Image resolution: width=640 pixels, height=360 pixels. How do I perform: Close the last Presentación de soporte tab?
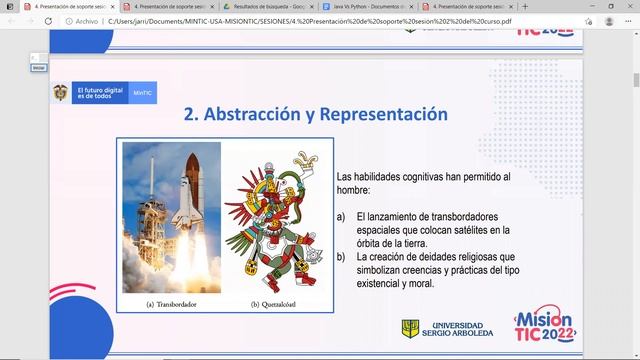pos(511,7)
